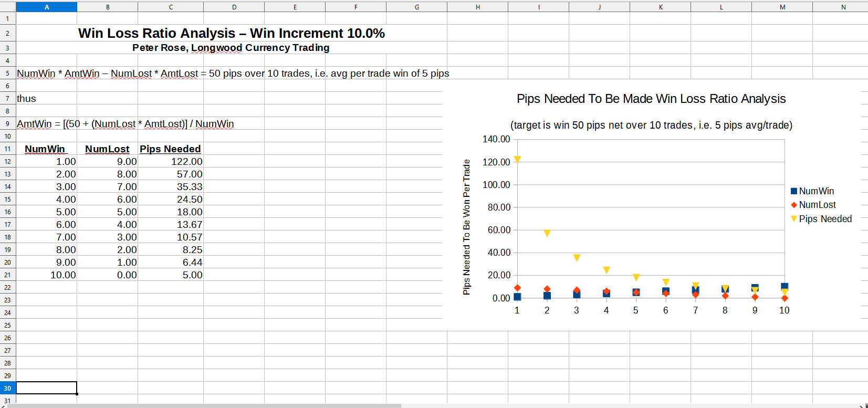Image resolution: width=868 pixels, height=408 pixels.
Task: Select row 30 header
Action: (x=7, y=388)
